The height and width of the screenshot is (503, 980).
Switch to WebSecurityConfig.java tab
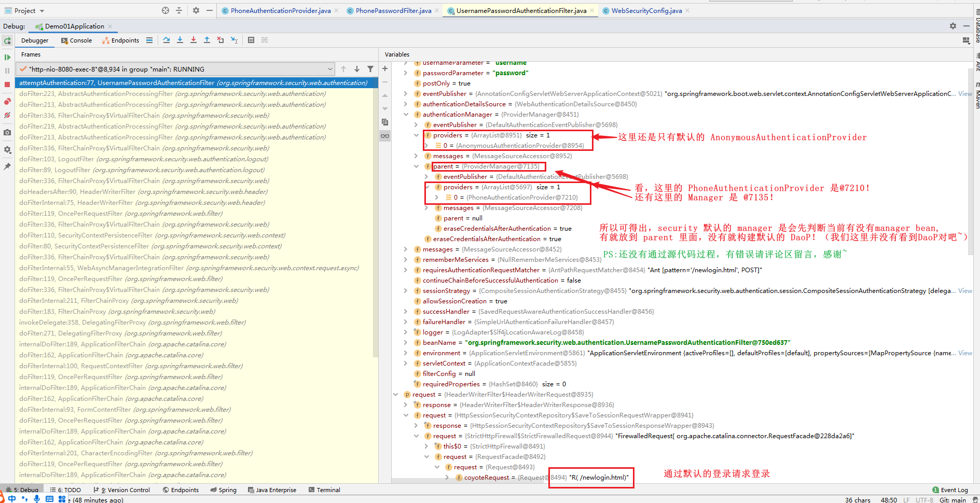pyautogui.click(x=645, y=10)
